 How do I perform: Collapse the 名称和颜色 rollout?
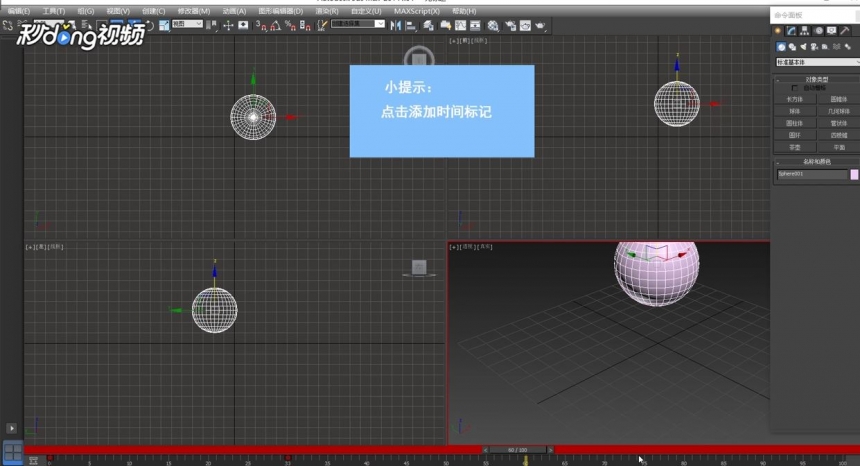[x=817, y=162]
